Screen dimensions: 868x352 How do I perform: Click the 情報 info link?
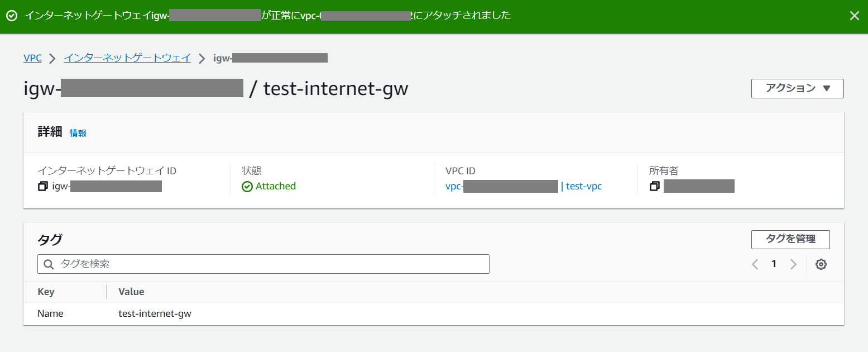78,134
